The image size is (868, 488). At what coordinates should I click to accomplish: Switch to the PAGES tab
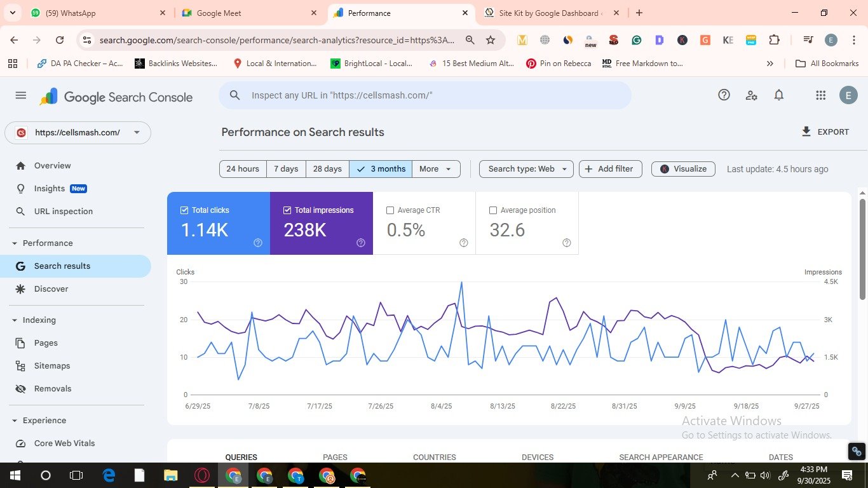(335, 457)
